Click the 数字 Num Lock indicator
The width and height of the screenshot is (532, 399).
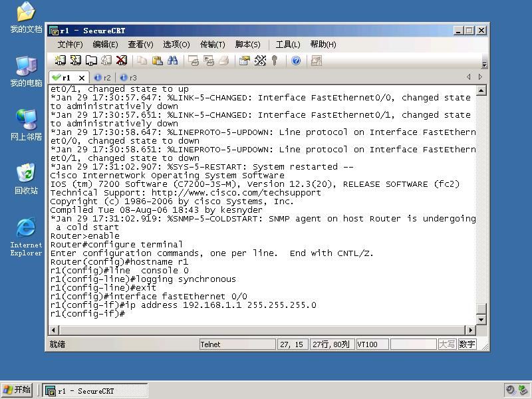[x=467, y=344]
